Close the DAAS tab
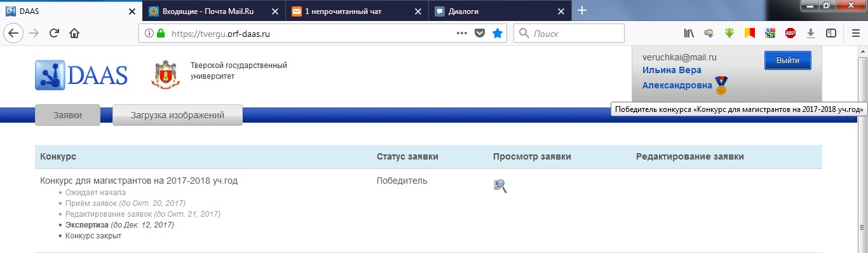868x253 pixels. tap(132, 11)
